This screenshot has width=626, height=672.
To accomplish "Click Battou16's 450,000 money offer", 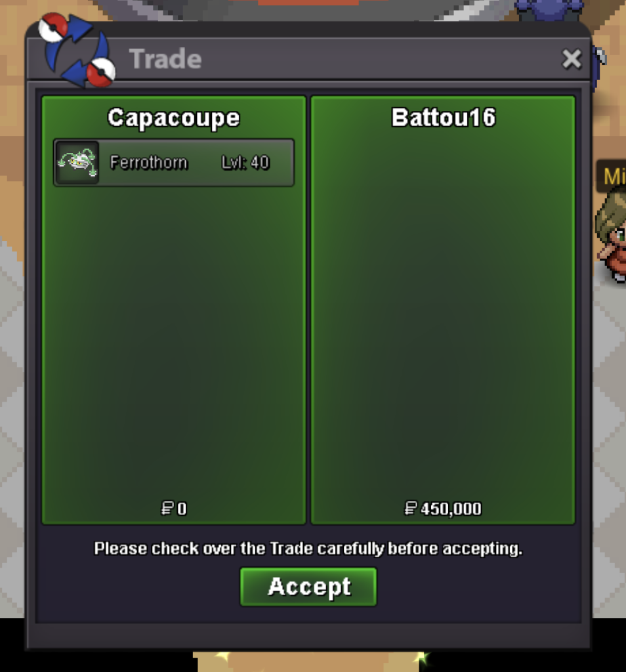I will (451, 509).
